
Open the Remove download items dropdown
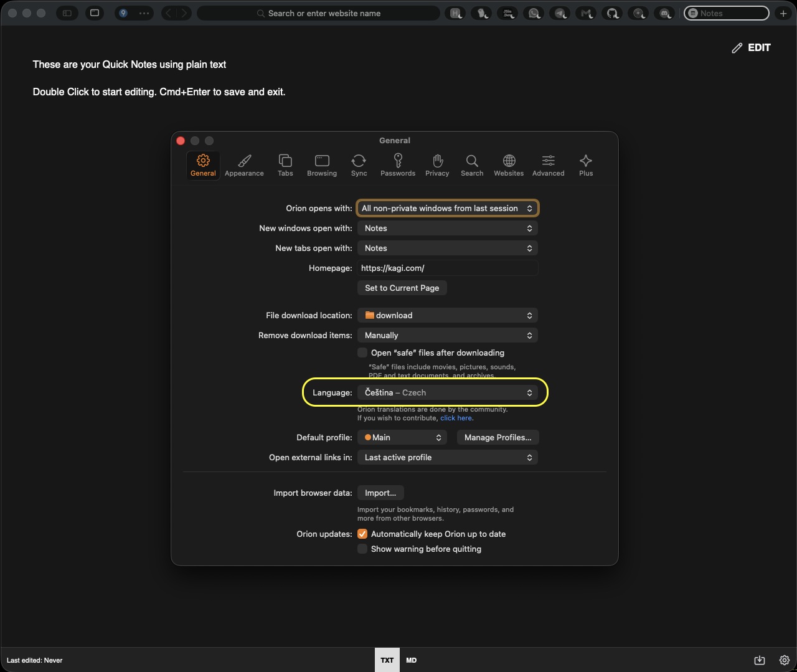click(447, 335)
